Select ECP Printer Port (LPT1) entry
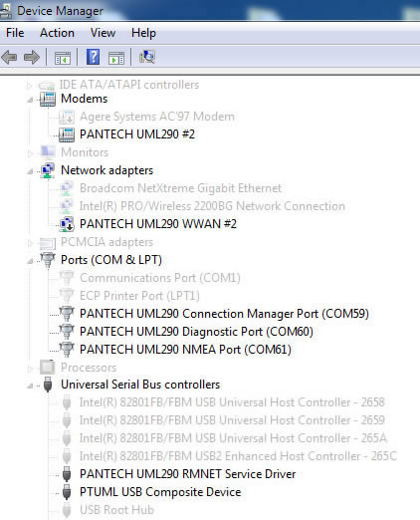Image resolution: width=420 pixels, height=520 pixels. [139, 296]
